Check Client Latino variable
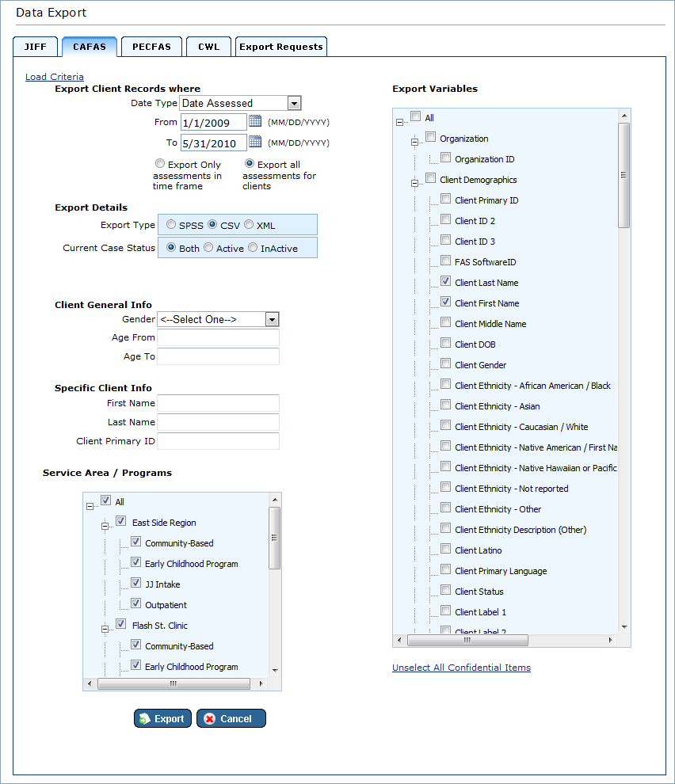The width and height of the screenshot is (675, 784). tap(445, 549)
